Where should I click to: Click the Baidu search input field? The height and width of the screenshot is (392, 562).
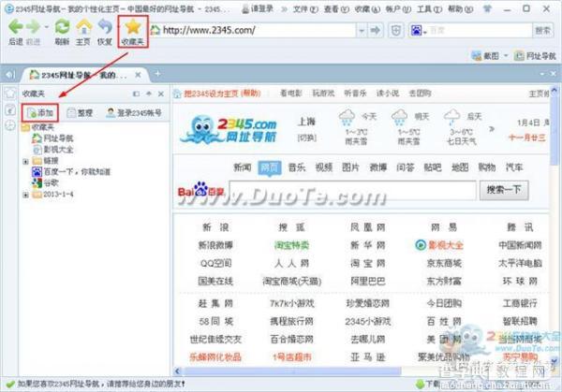[353, 190]
